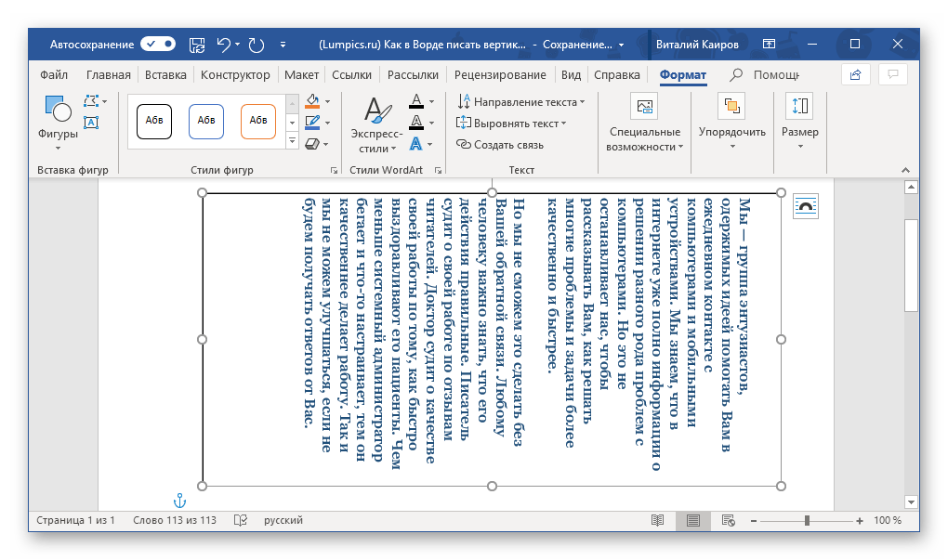948x560 pixels.
Task: Open the Text Fill dropdown arrow
Action: [x=431, y=101]
